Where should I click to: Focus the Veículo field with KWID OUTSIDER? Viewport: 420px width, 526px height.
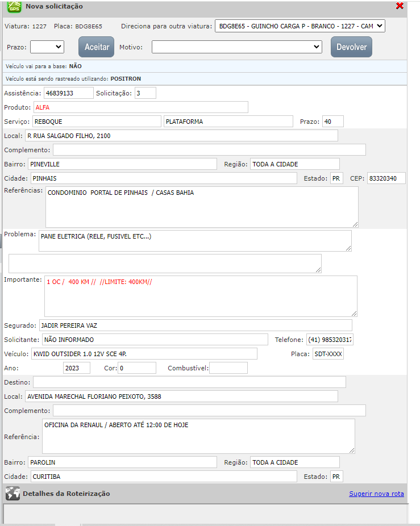[144, 354]
